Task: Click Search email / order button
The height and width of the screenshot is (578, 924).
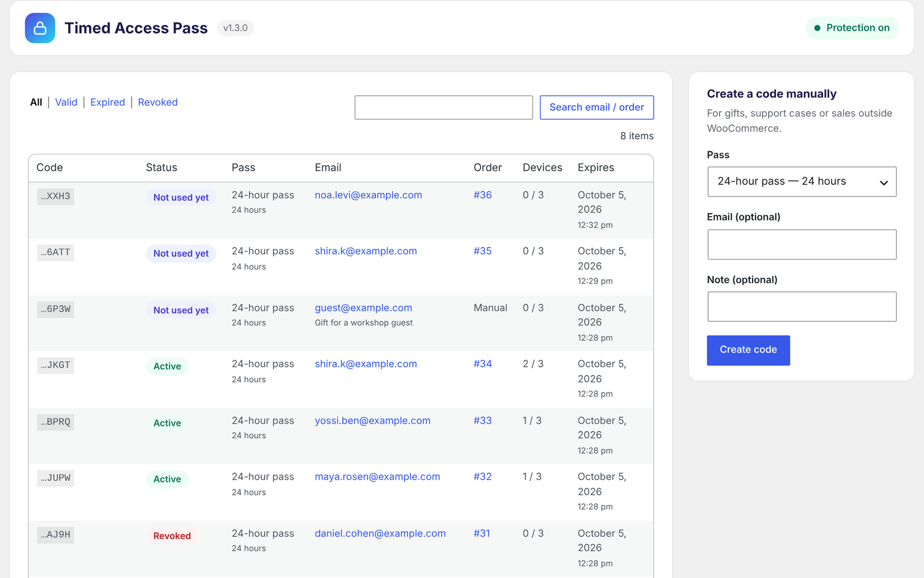Action: [597, 108]
